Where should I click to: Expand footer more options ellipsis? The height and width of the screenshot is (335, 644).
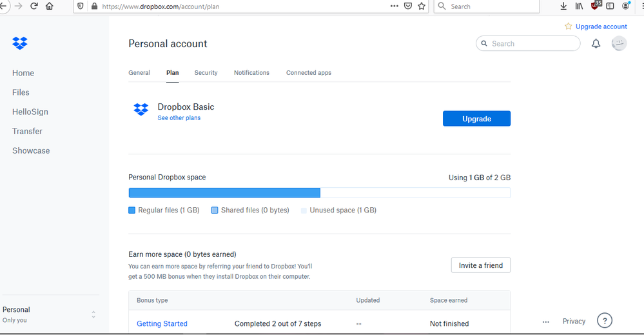click(x=546, y=321)
